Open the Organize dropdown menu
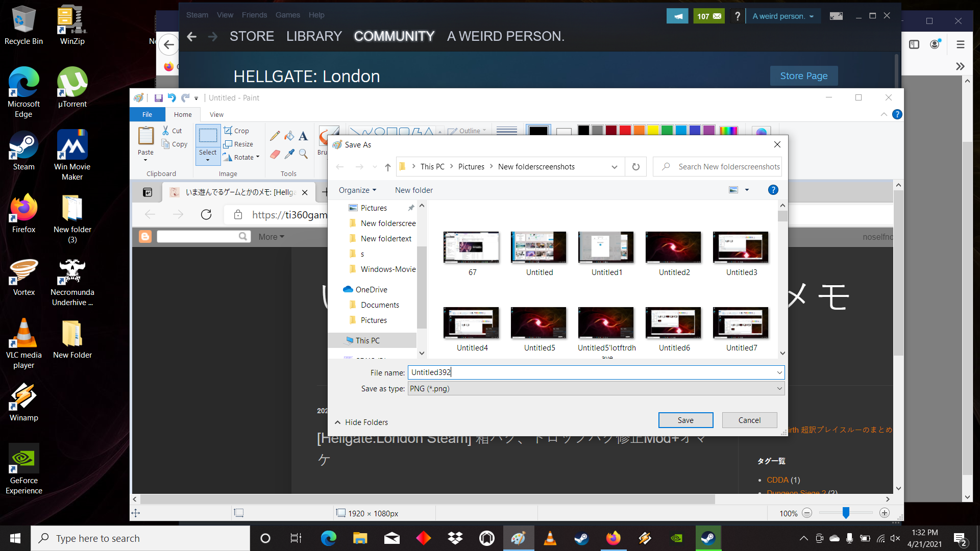Screen dimensions: 980x551 [357, 190]
